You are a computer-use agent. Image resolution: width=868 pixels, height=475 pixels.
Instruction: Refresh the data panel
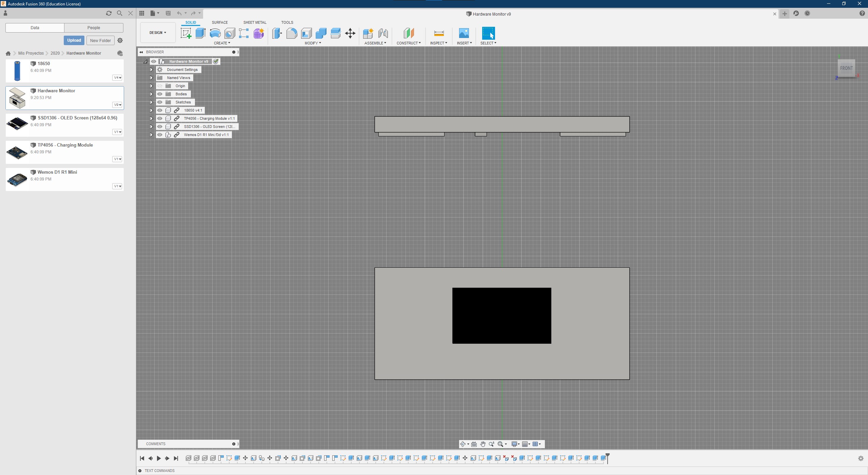pos(109,13)
